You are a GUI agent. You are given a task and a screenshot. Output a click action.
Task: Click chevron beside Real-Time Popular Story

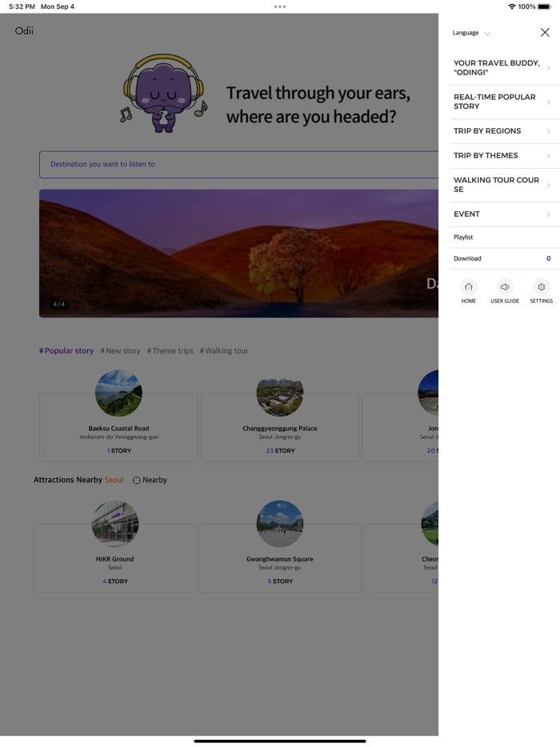pyautogui.click(x=549, y=102)
